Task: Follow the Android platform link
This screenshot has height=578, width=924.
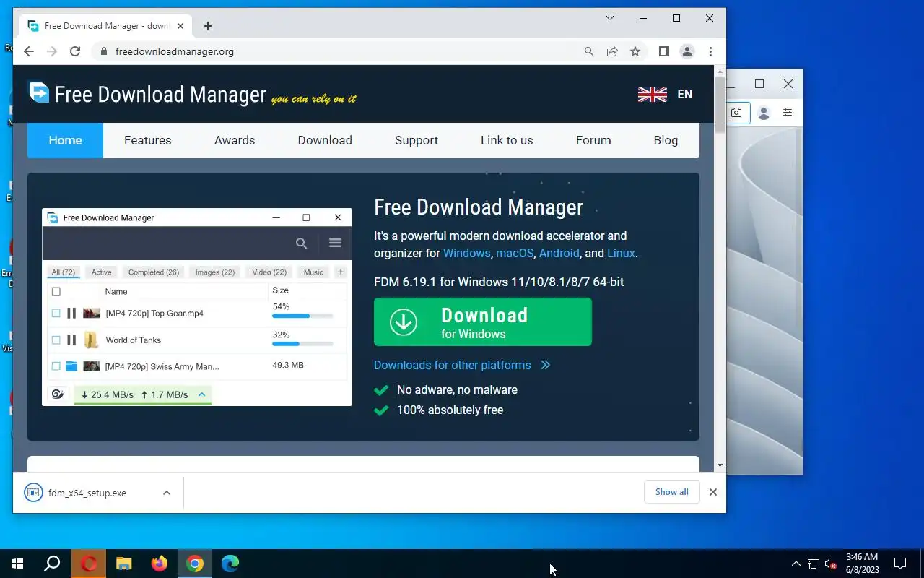Action: [559, 253]
